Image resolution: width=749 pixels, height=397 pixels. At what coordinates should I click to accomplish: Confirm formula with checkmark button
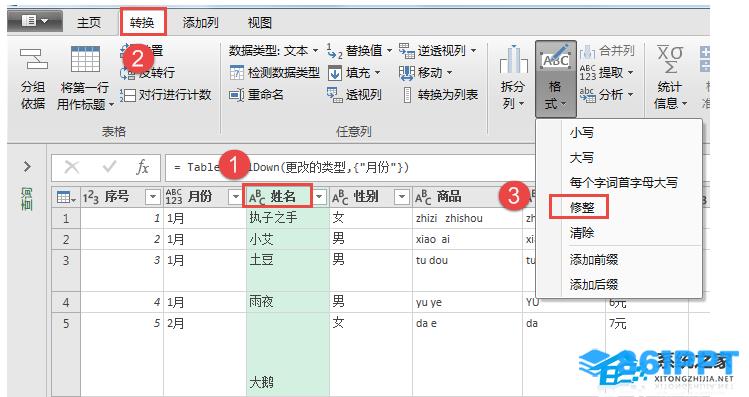pyautogui.click(x=109, y=167)
